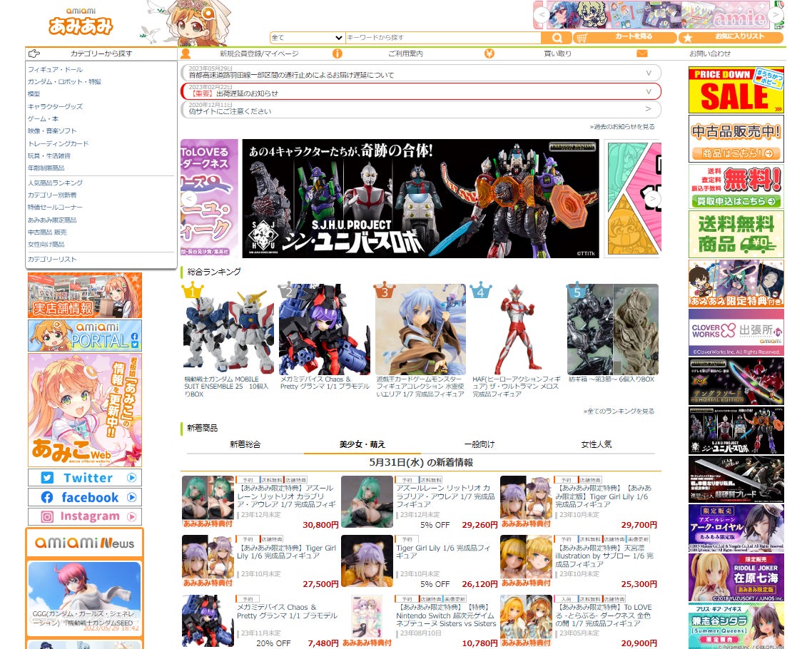Open the 天宮雫 25,300円 figure listing
812x649 pixels.
(x=579, y=562)
